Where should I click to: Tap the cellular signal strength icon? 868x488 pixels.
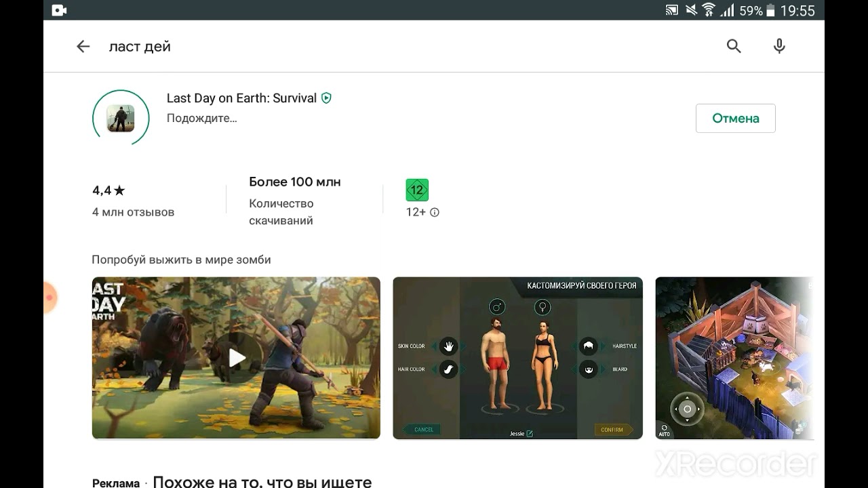point(727,10)
